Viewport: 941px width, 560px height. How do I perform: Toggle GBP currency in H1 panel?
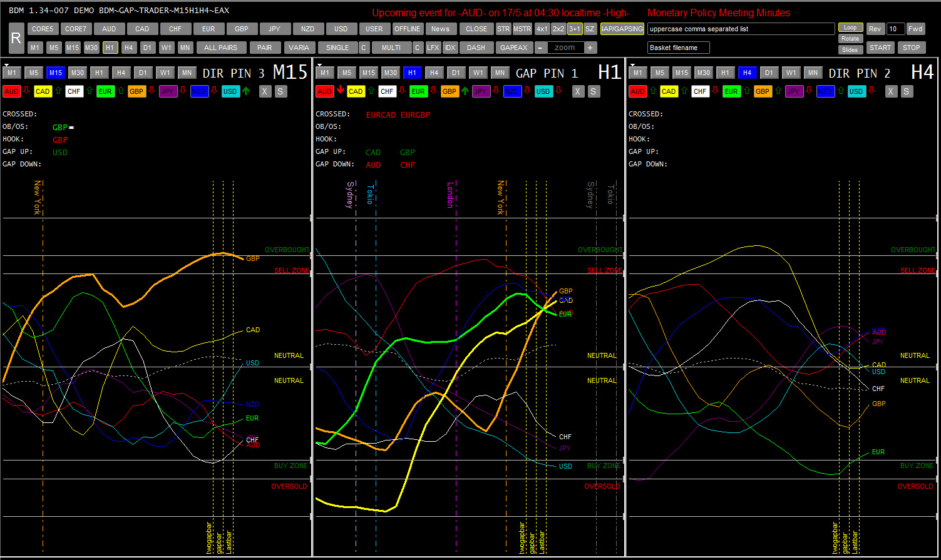click(x=450, y=91)
